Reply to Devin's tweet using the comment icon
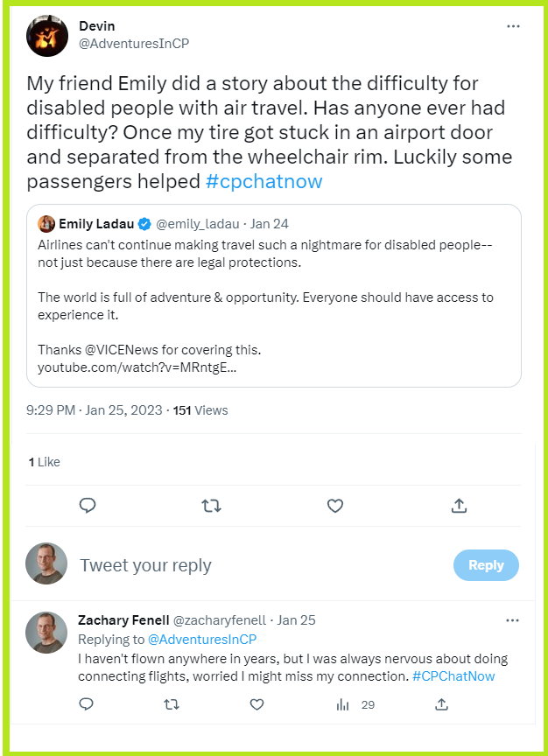Viewport: 548px width, 756px height. (x=88, y=505)
